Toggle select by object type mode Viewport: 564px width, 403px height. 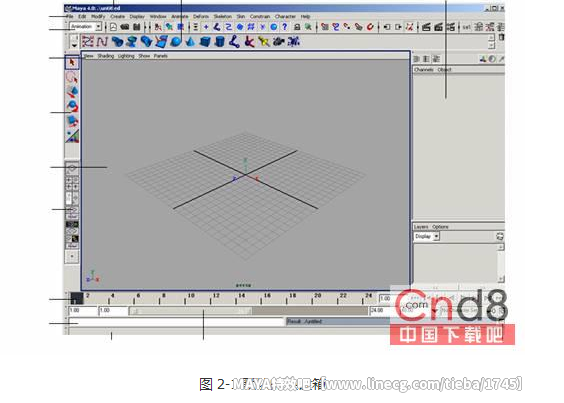click(x=169, y=27)
